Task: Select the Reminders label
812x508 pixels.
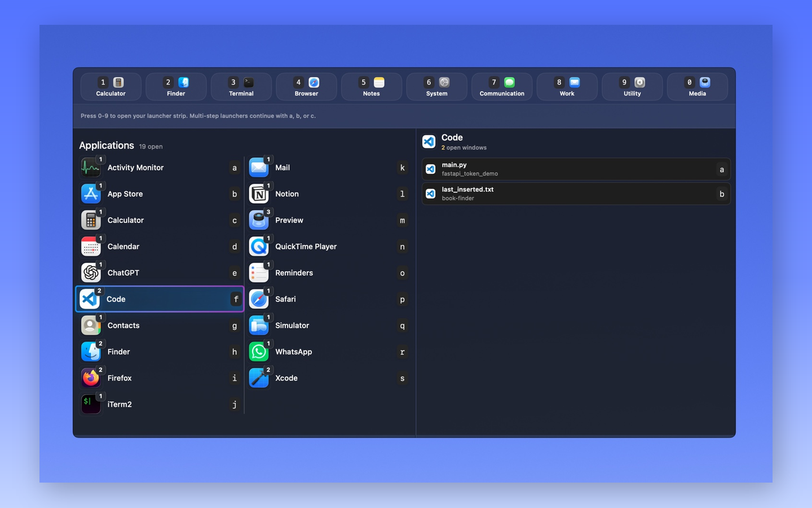Action: tap(294, 273)
